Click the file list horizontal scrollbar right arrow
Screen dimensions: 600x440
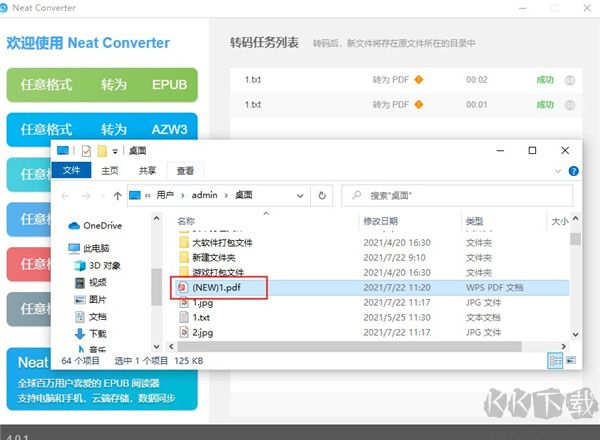[x=563, y=346]
